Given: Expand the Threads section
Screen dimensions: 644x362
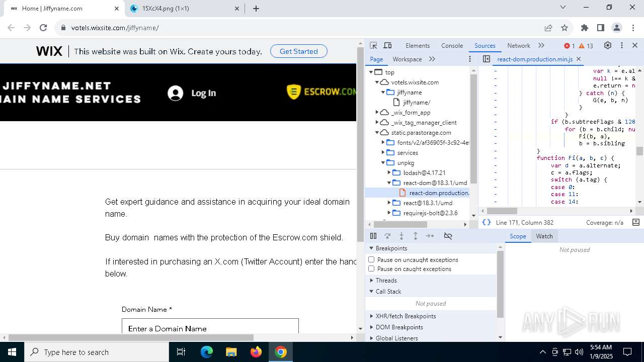Looking at the screenshot, I should pos(372,281).
